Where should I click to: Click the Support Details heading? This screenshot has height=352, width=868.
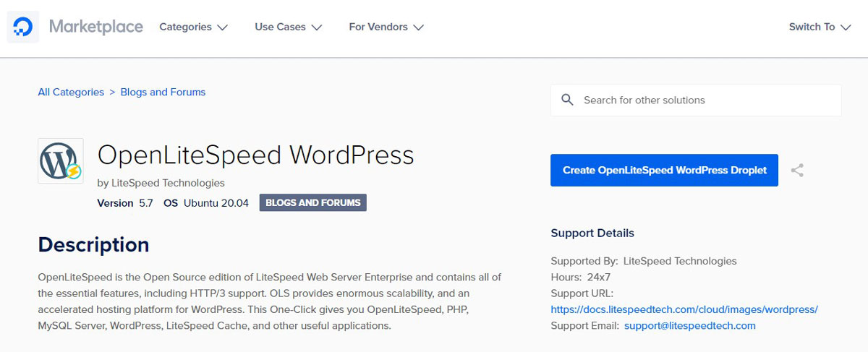[592, 233]
